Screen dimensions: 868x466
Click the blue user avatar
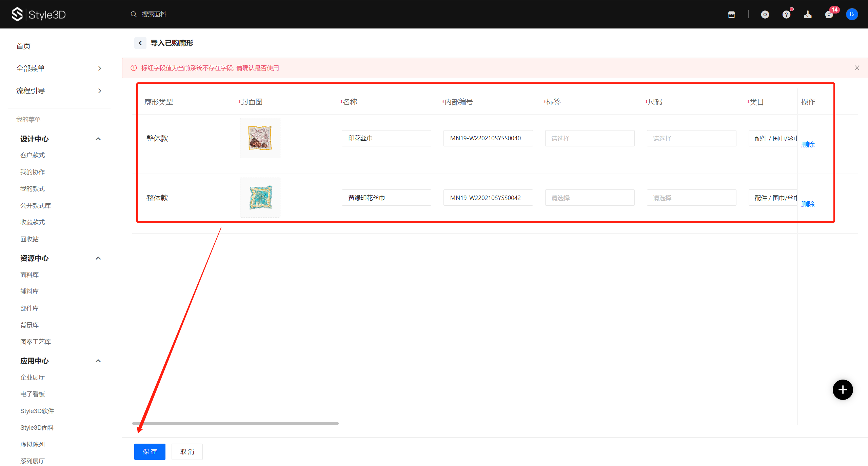point(852,14)
